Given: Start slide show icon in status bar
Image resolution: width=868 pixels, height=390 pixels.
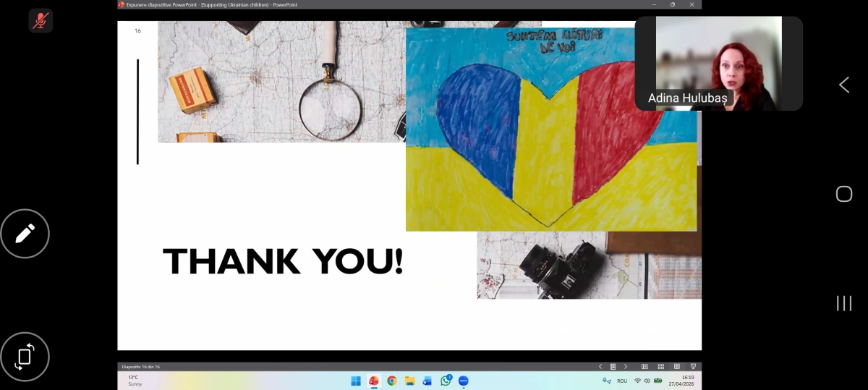Looking at the screenshot, I should 693,367.
